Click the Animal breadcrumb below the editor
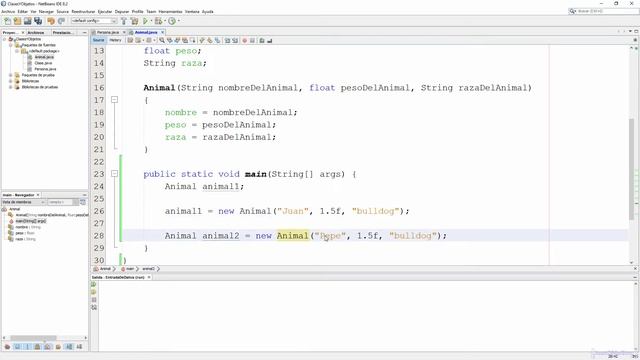Screen dimensions: 640x360 [105, 269]
